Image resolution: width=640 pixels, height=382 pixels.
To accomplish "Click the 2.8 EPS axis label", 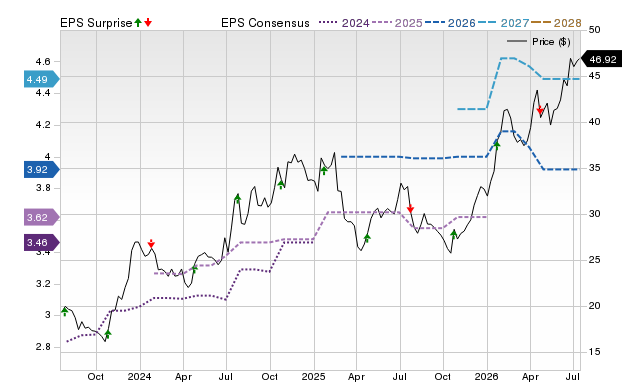I will (x=43, y=347).
